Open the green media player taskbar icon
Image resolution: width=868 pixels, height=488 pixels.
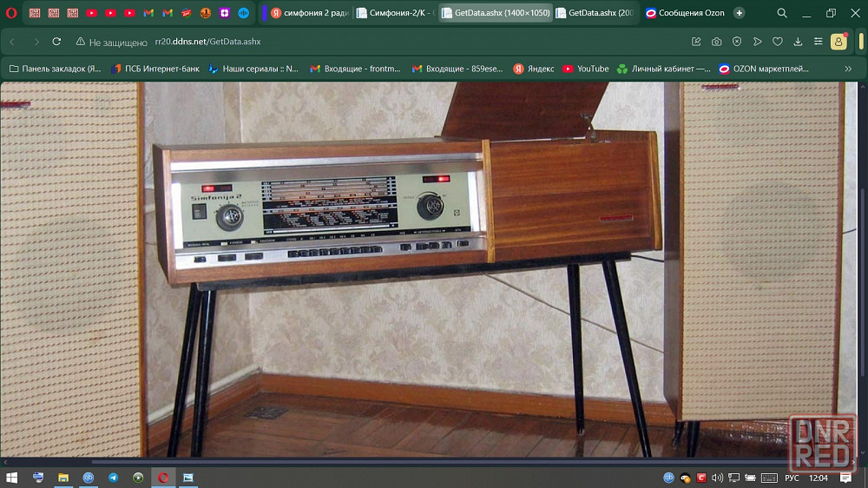point(138,478)
